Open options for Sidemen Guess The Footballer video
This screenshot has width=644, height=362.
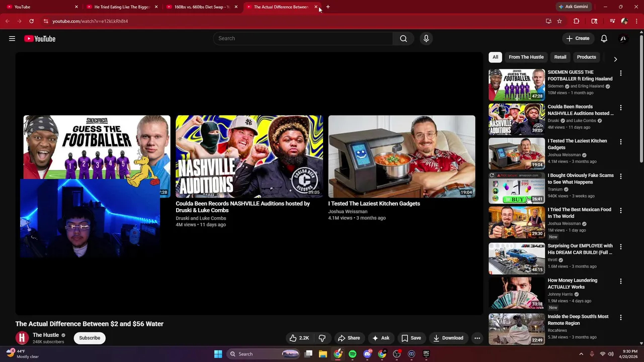pyautogui.click(x=621, y=73)
